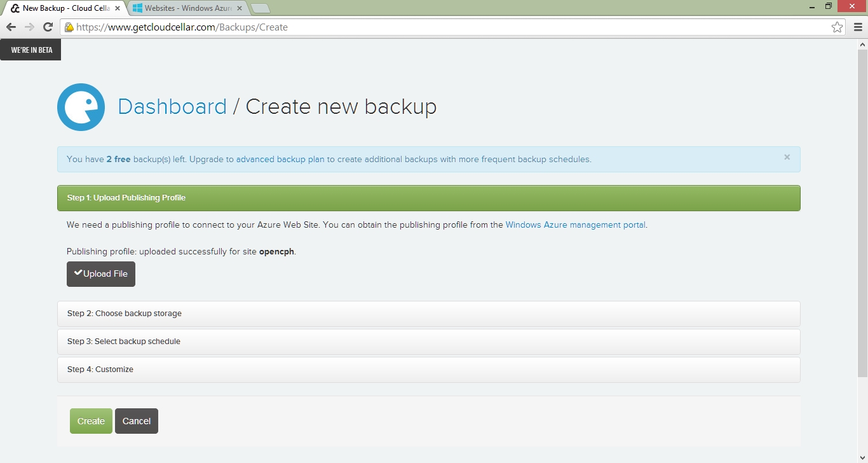Image resolution: width=868 pixels, height=463 pixels.
Task: Bookmark this page with star icon
Action: coord(837,27)
